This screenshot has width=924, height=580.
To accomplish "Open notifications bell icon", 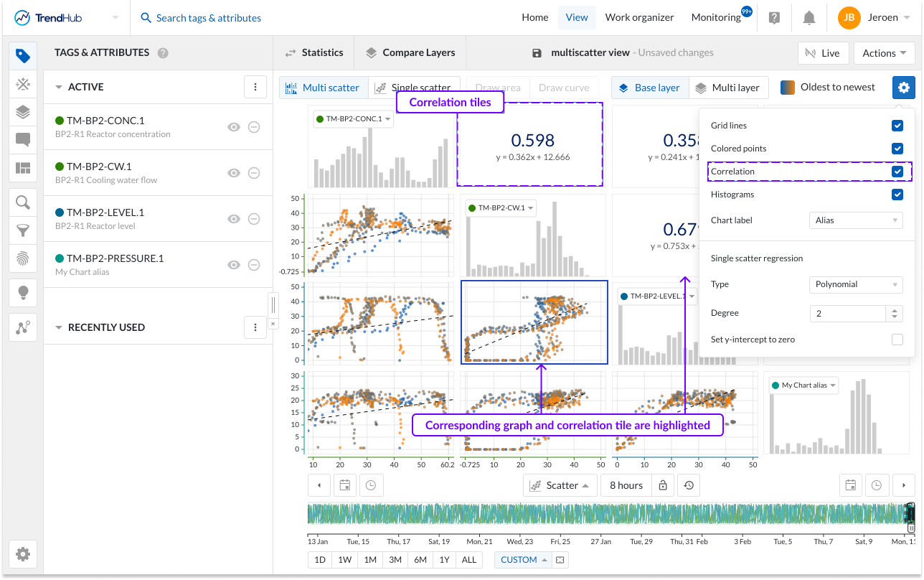I will [x=809, y=18].
